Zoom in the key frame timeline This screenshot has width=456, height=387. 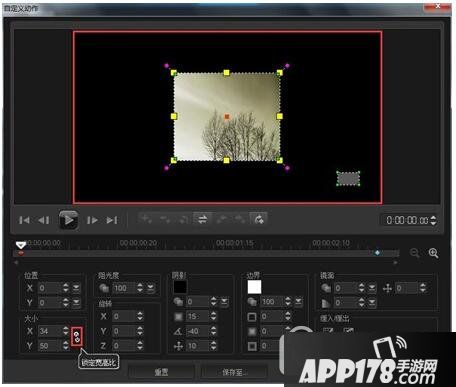(433, 253)
